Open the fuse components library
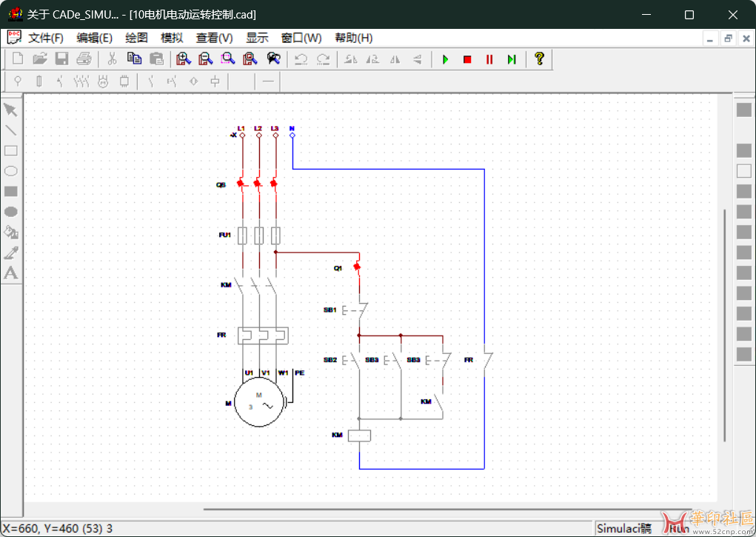 39,81
